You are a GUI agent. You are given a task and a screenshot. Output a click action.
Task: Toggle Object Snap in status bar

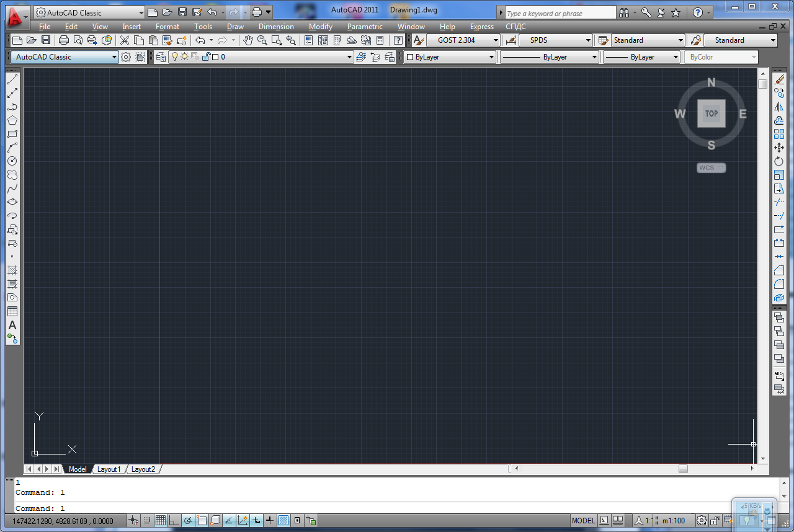[202, 521]
